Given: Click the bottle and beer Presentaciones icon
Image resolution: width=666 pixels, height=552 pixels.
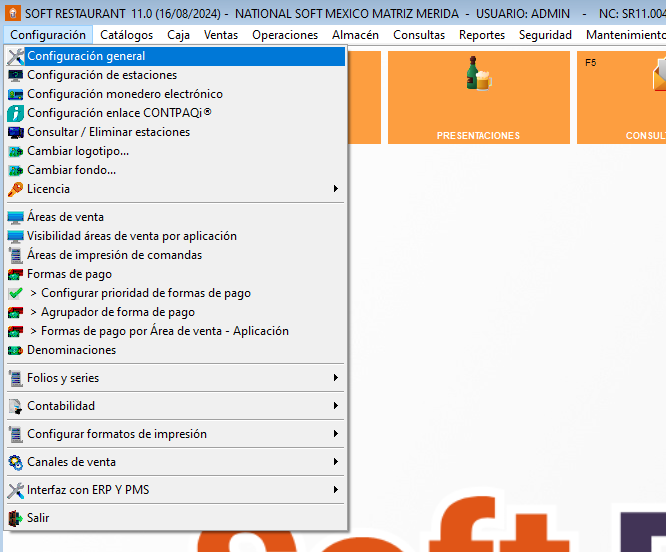Looking at the screenshot, I should tap(479, 73).
